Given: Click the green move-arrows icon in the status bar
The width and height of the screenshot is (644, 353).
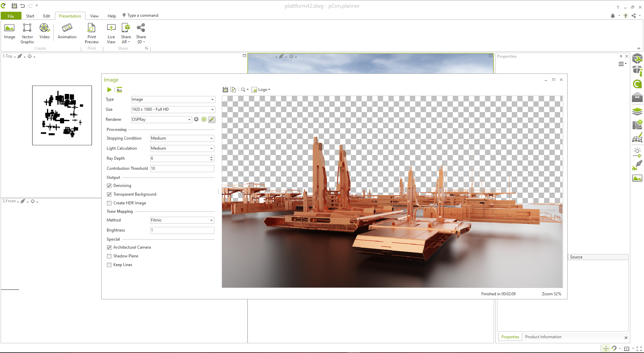Looking at the screenshot, I should click(x=606, y=349).
